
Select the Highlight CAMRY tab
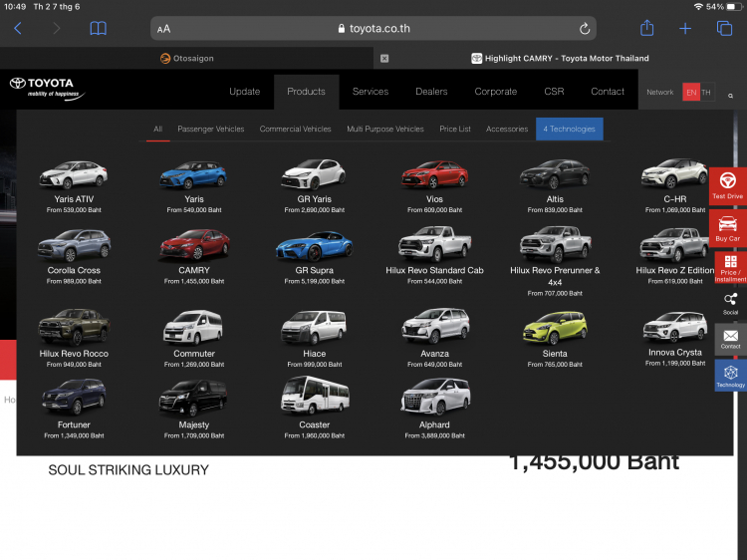(x=560, y=58)
